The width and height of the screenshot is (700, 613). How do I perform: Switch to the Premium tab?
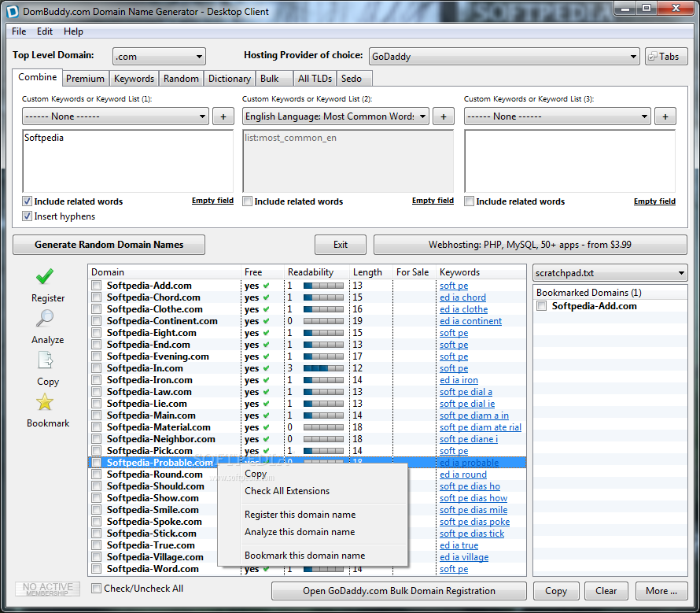coord(85,79)
